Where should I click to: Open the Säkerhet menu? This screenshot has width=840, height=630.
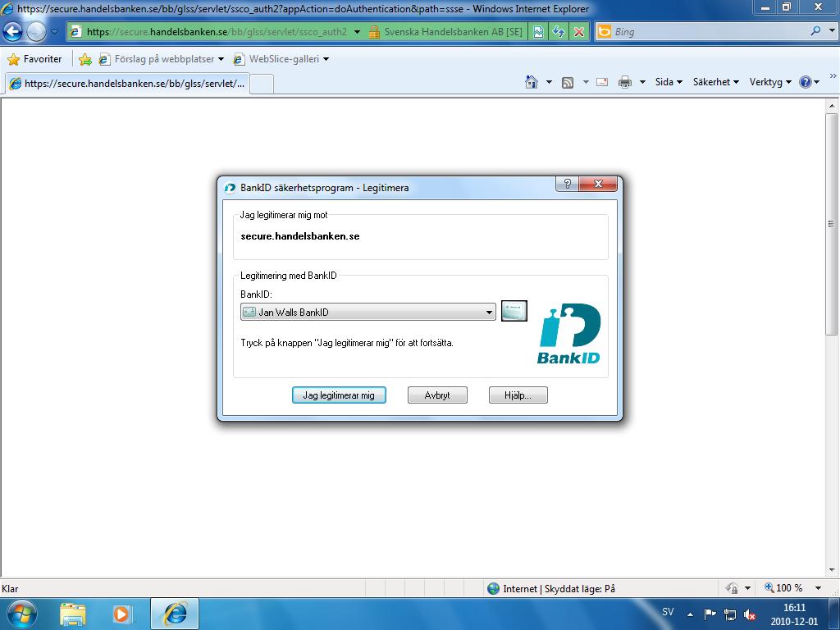click(715, 82)
